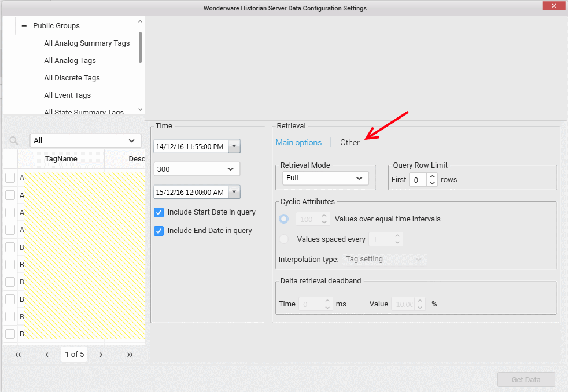
Task: Toggle Include Start Date in query
Action: point(158,212)
